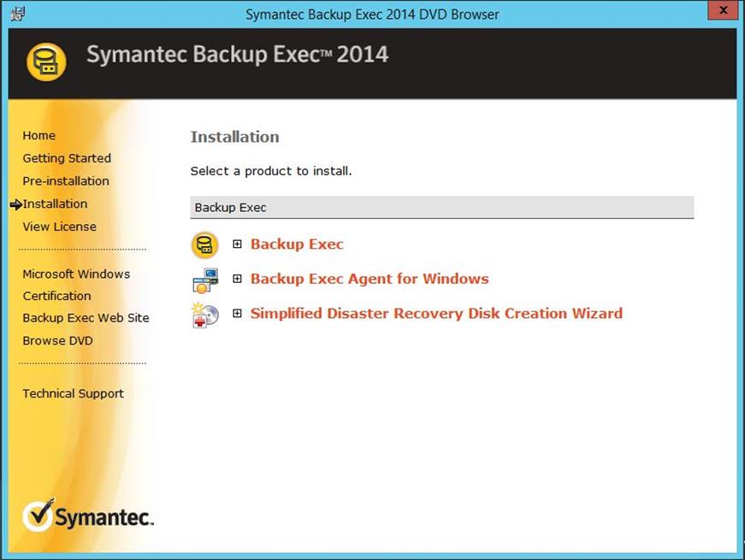Screen dimensions: 745x560
Task: Visit the Backup Exec Web Site
Action: pos(86,318)
